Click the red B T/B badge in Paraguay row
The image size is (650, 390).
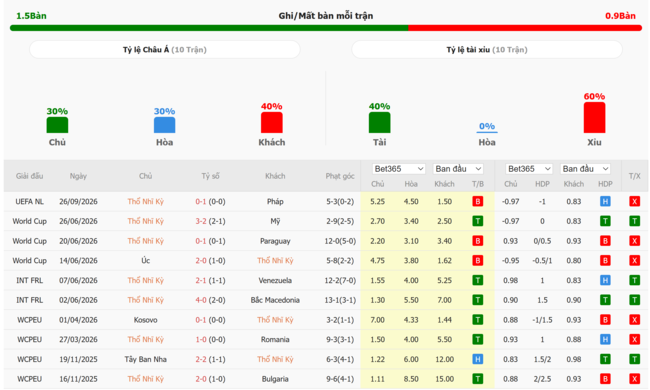478,241
